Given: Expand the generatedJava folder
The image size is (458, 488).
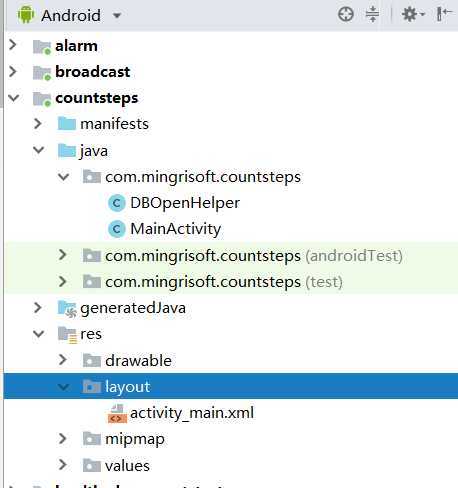Looking at the screenshot, I should point(38,308).
